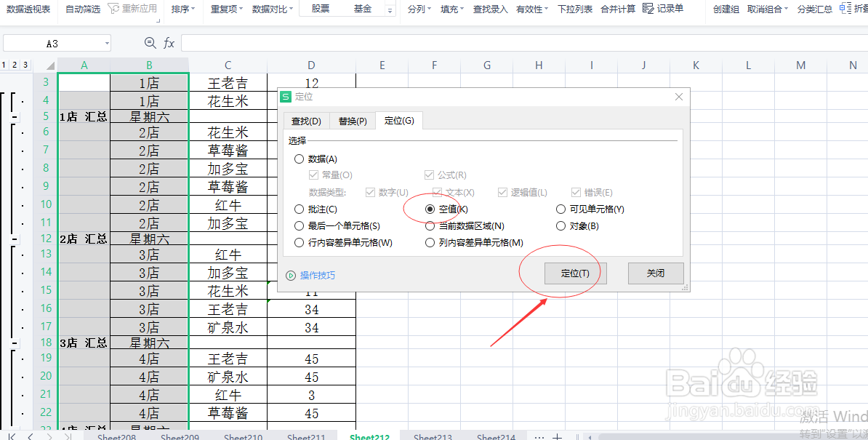Select the 空值(K) radio option
Image resolution: width=868 pixels, height=440 pixels.
click(430, 209)
